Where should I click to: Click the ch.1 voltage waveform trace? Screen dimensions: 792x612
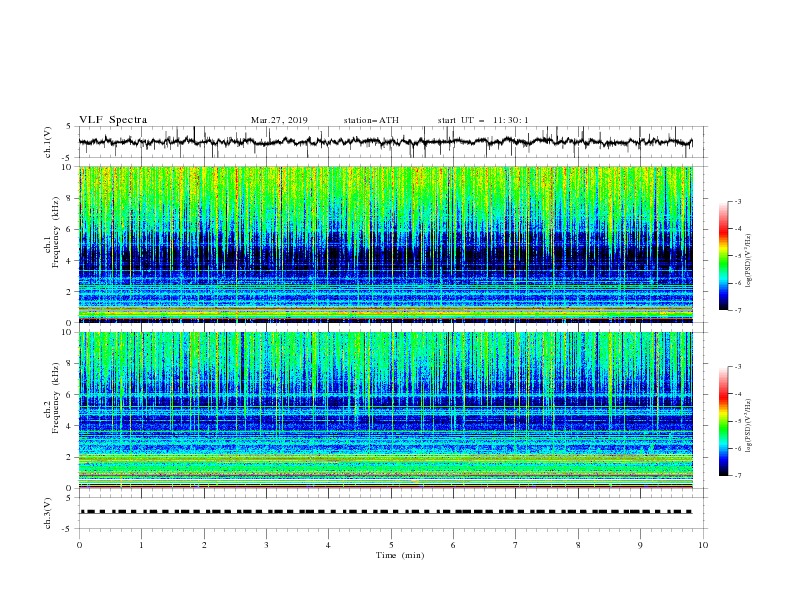click(x=385, y=142)
